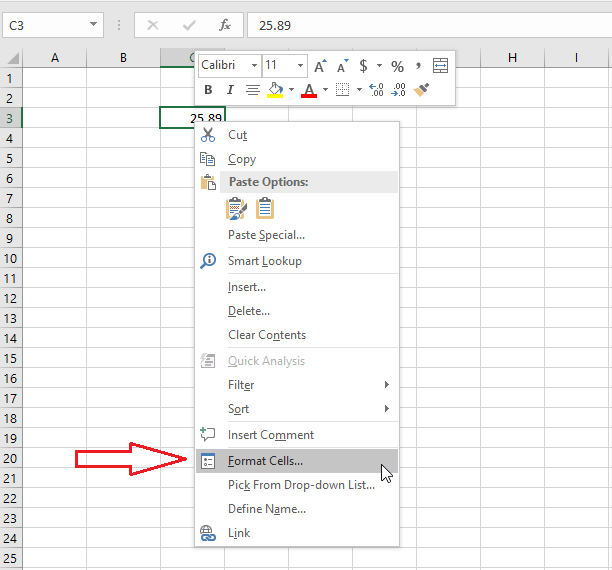Click the Smart Lookup magnifier icon
The width and height of the screenshot is (612, 570).
coord(208,261)
